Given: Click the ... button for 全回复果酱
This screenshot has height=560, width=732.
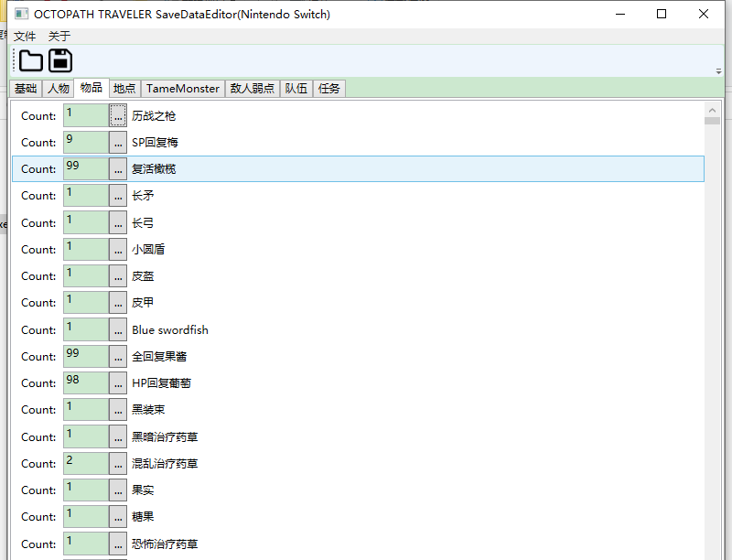Looking at the screenshot, I should pyautogui.click(x=118, y=356).
